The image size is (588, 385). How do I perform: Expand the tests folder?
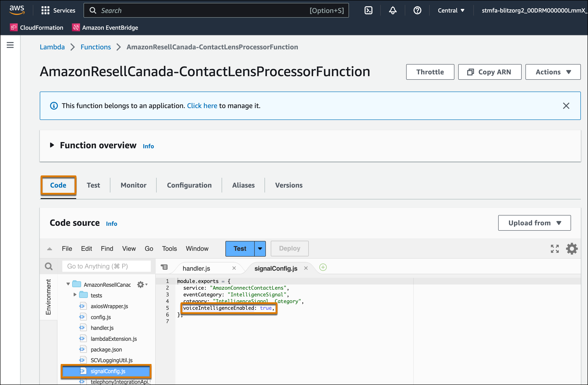(75, 295)
